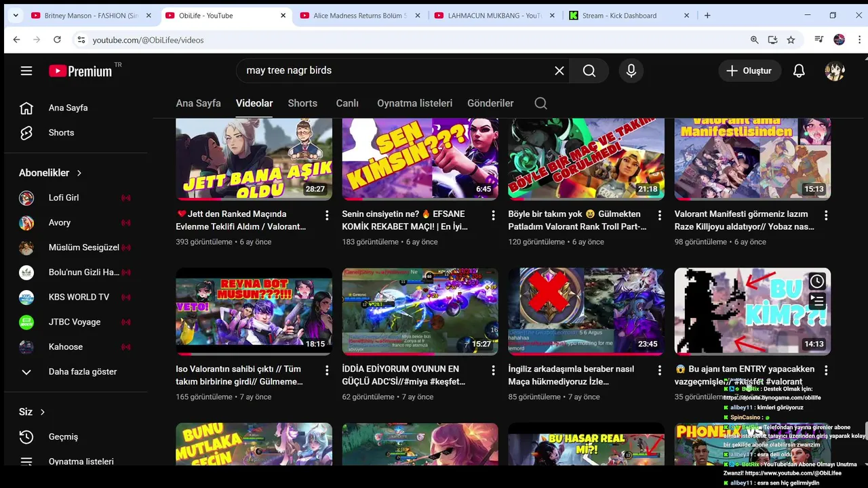This screenshot has width=868, height=488.
Task: Close the ObiLife YouTube tab
Action: point(283,15)
